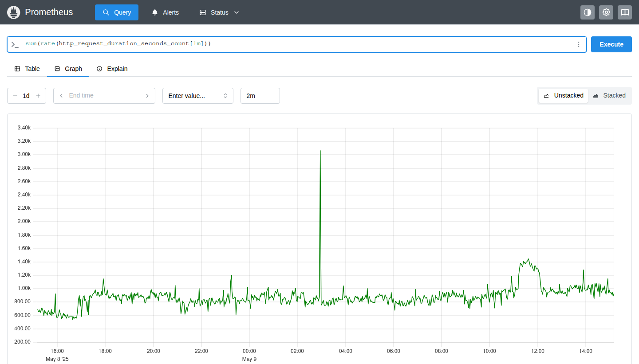
Task: Click the tall spike peak on the graph
Action: (320, 151)
